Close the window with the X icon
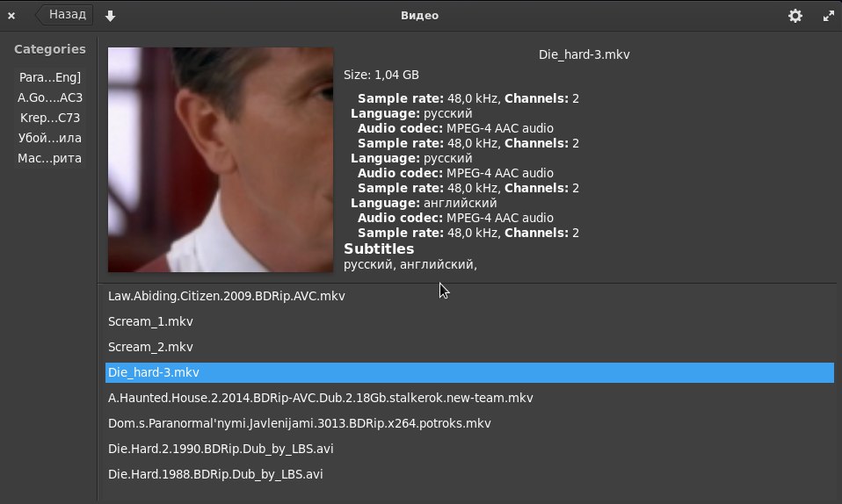The height and width of the screenshot is (504, 842). [11, 16]
